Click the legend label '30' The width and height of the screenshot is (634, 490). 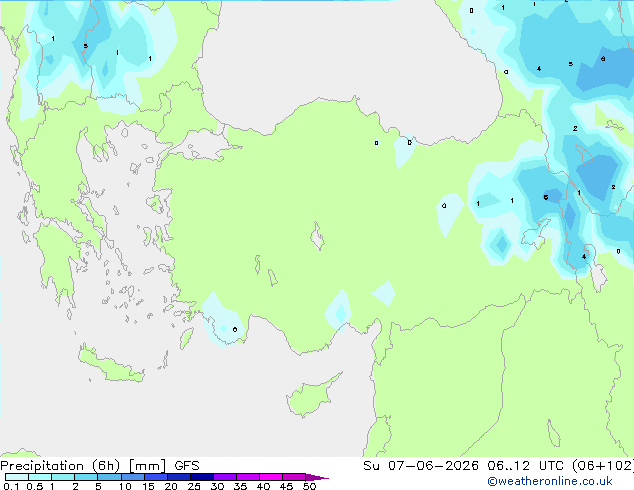click(217, 486)
